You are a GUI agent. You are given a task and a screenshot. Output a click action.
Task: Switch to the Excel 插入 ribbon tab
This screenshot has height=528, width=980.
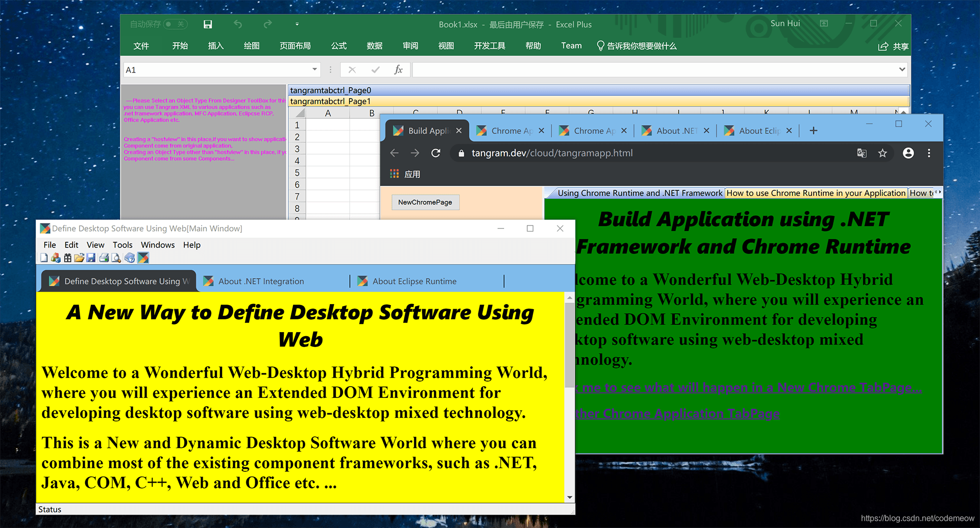(216, 46)
